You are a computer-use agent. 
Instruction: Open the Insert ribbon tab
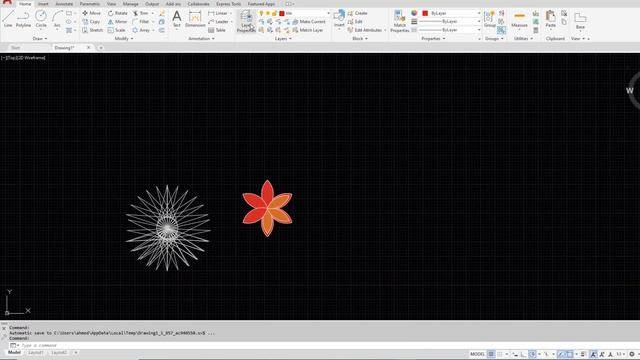[x=43, y=4]
